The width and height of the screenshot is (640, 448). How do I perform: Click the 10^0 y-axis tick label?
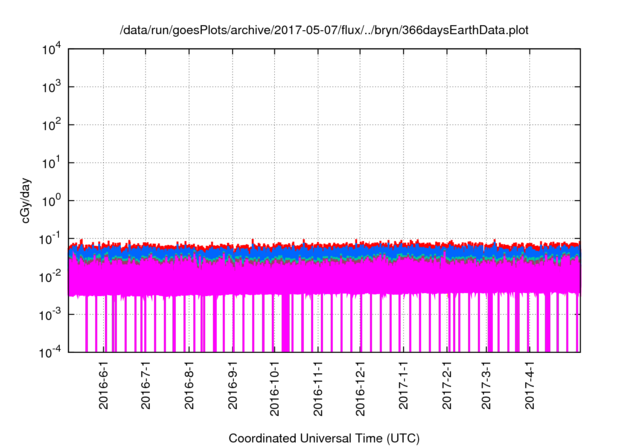tap(51, 201)
